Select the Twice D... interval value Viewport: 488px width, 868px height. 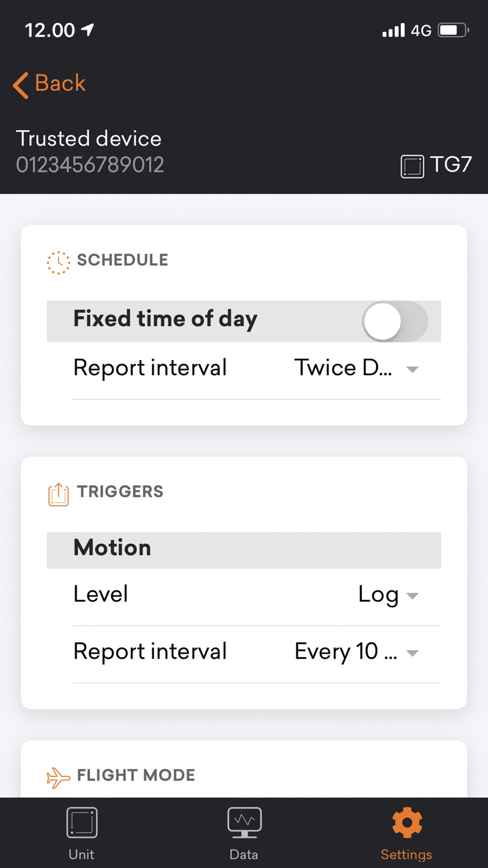[343, 368]
